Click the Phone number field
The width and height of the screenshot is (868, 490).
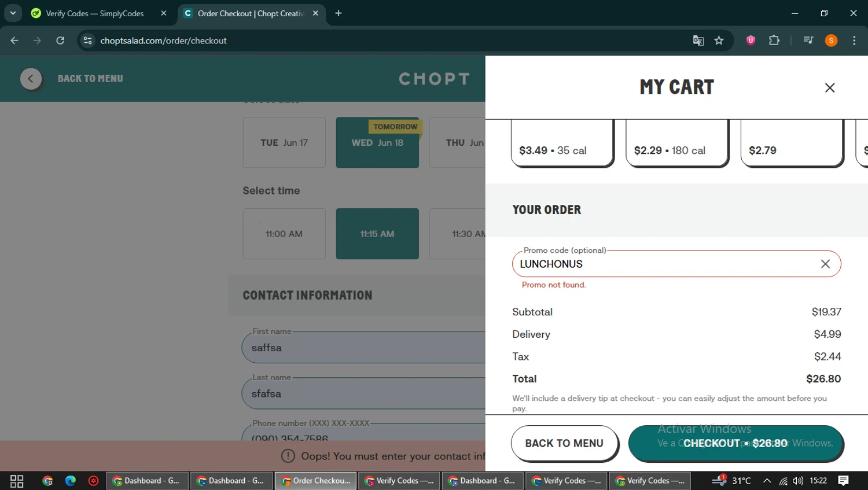(363, 433)
